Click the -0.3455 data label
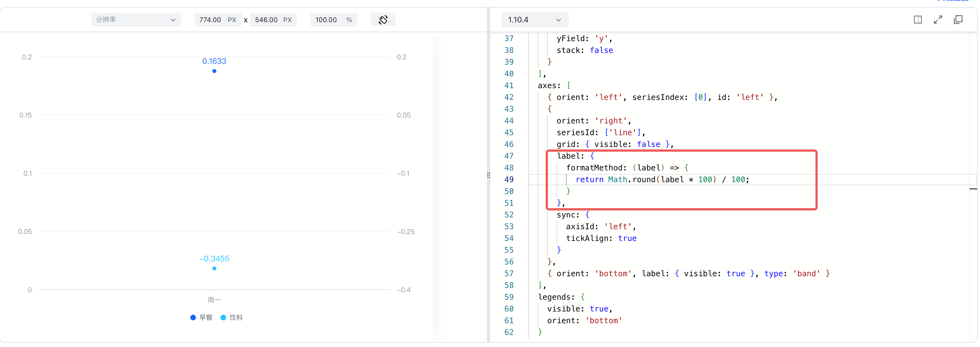The height and width of the screenshot is (347, 980). 214,259
